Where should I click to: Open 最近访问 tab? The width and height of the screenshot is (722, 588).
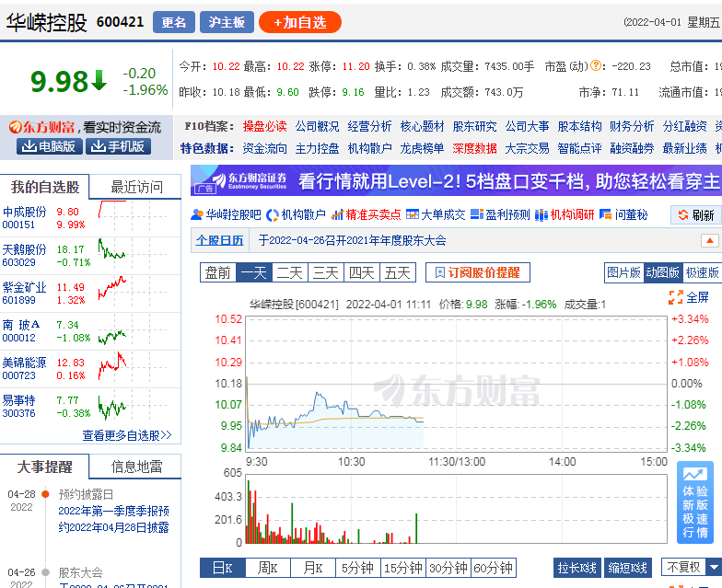coord(136,187)
